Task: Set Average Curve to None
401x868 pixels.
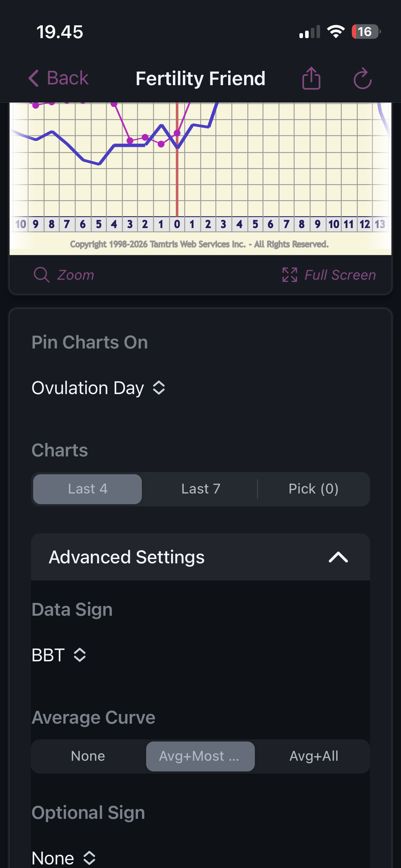Action: (x=88, y=756)
